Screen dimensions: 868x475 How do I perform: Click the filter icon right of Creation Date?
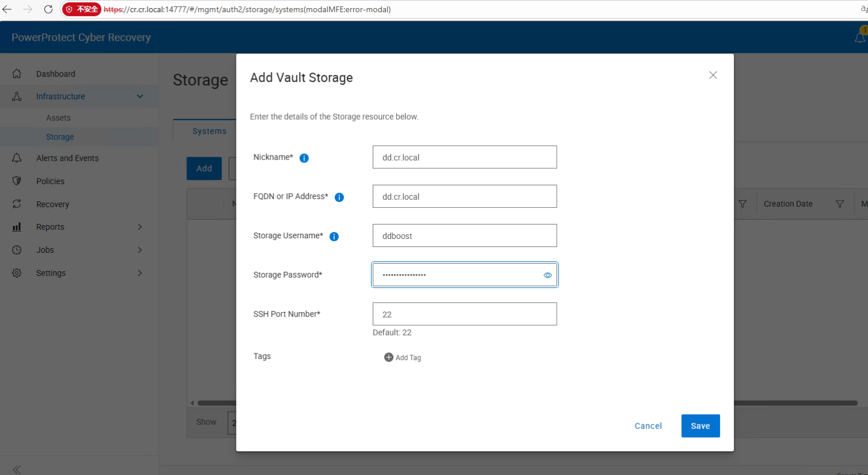(840, 204)
